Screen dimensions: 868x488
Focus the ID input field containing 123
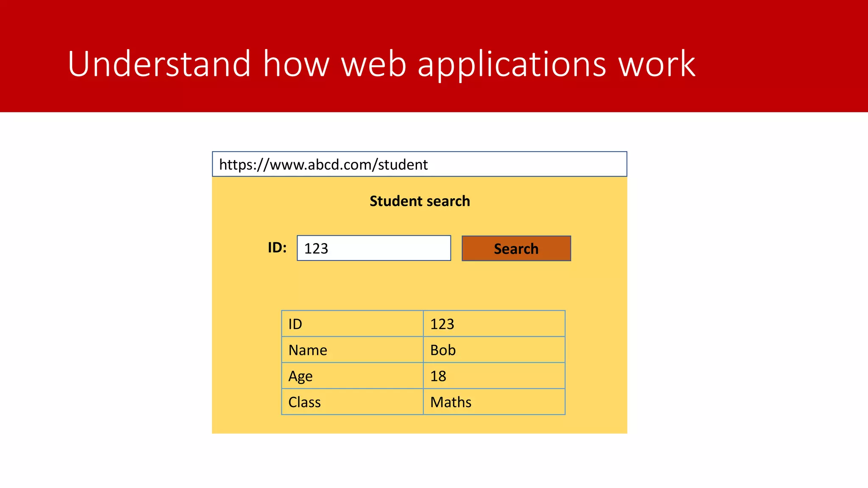[x=374, y=248]
